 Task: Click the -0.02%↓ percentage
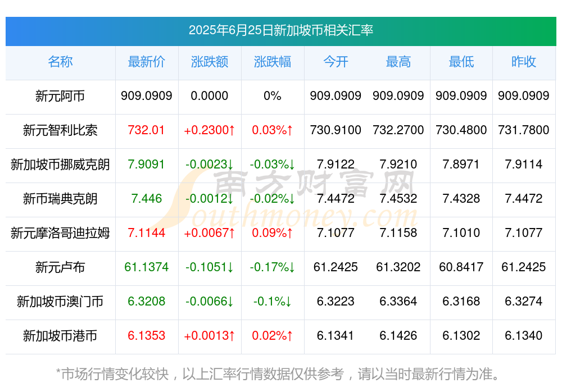click(x=273, y=198)
